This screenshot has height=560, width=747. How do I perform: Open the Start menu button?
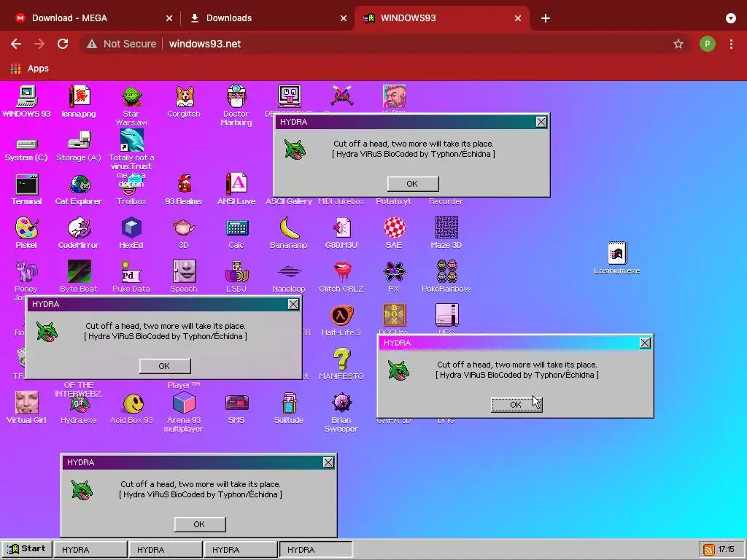point(27,549)
